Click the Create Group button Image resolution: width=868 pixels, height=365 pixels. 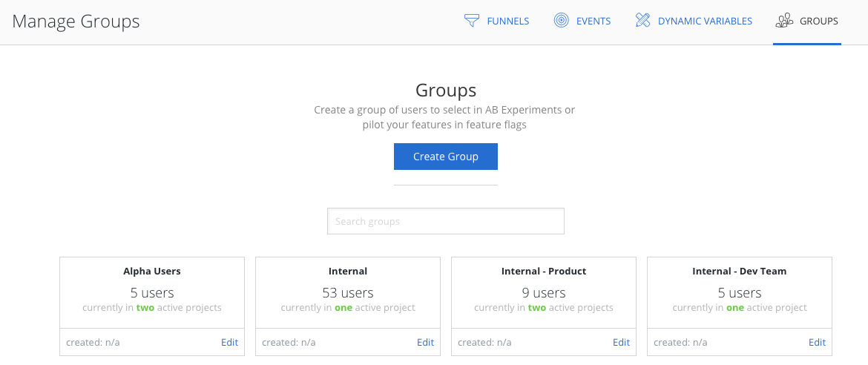pyautogui.click(x=446, y=157)
